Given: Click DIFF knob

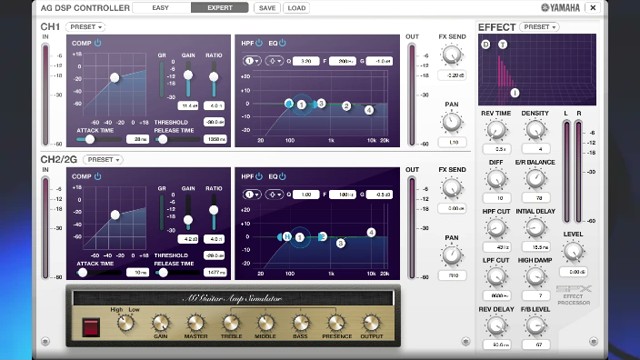Looking at the screenshot, I should tap(496, 180).
